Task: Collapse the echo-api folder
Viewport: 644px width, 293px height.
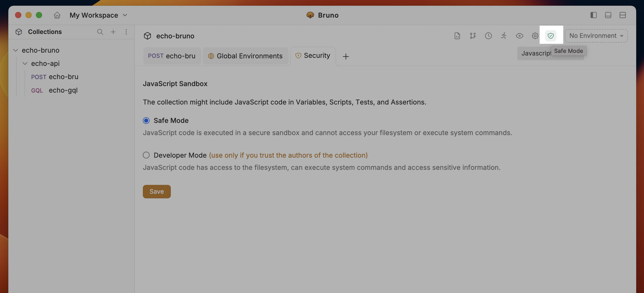Action: click(25, 64)
